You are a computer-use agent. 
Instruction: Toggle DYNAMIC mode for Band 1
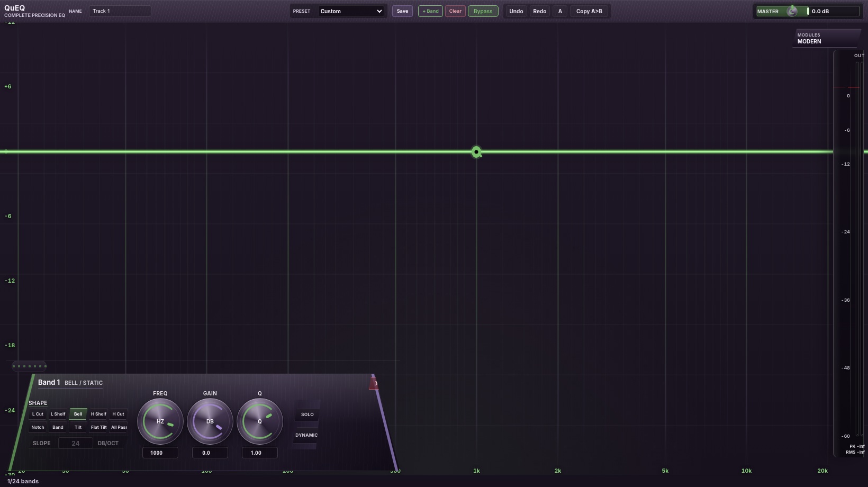(x=306, y=435)
